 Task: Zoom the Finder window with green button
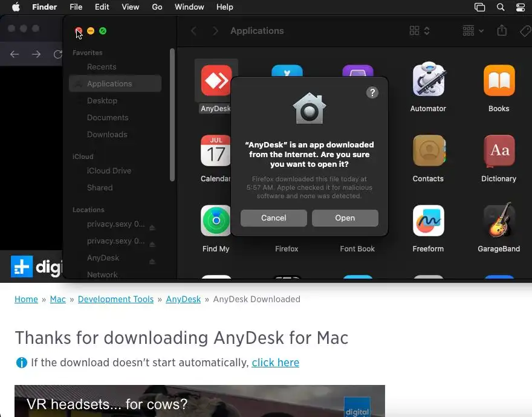[103, 31]
